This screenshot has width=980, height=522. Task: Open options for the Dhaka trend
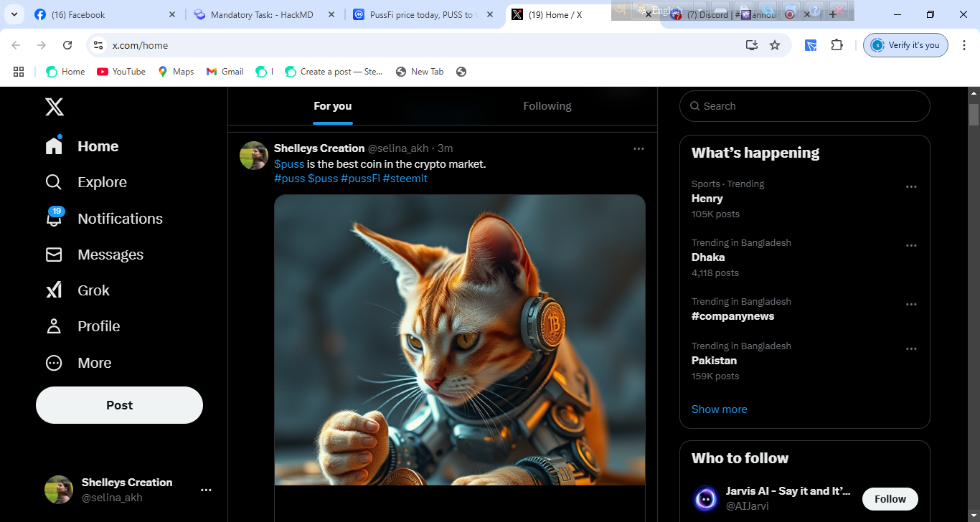[x=911, y=245]
